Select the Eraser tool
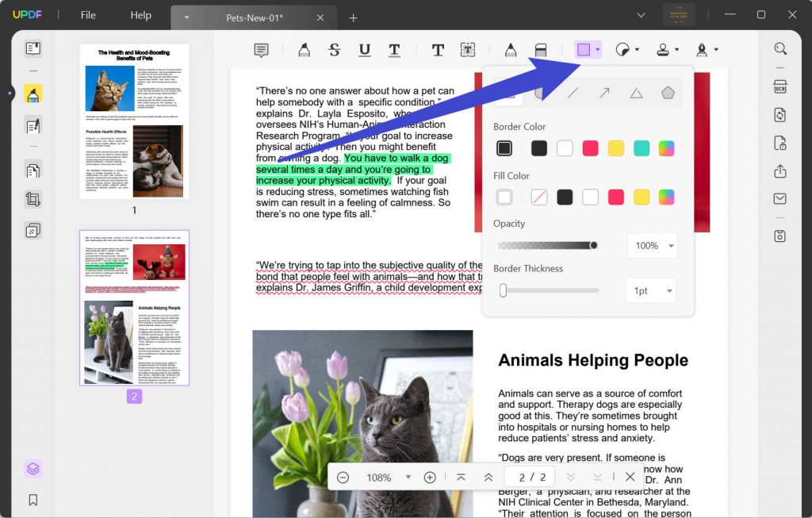 (541, 49)
